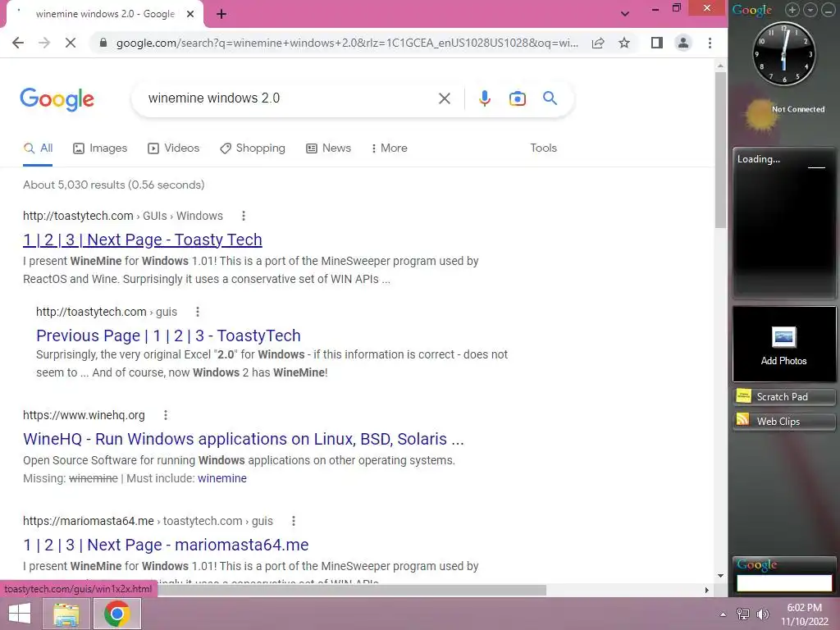Click the horizontal page scrollbar thumb
840x630 pixels.
point(351,590)
